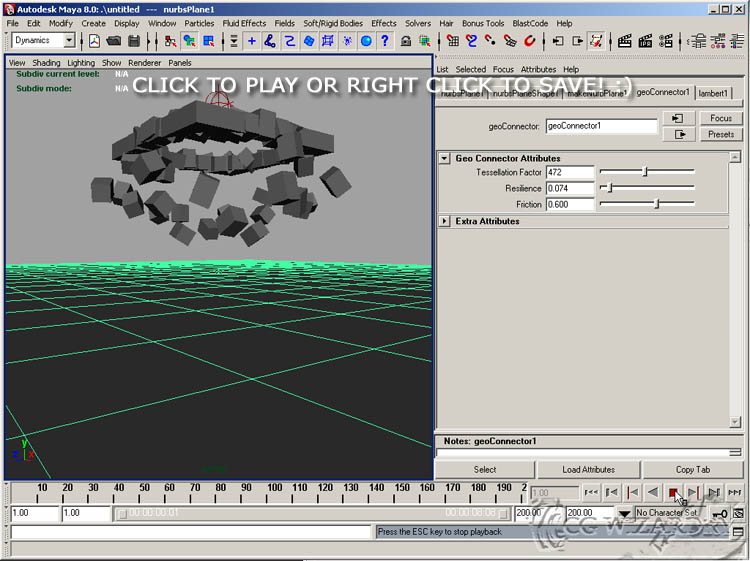The height and width of the screenshot is (561, 750).
Task: Open the viewport Shading menu
Action: [x=46, y=63]
